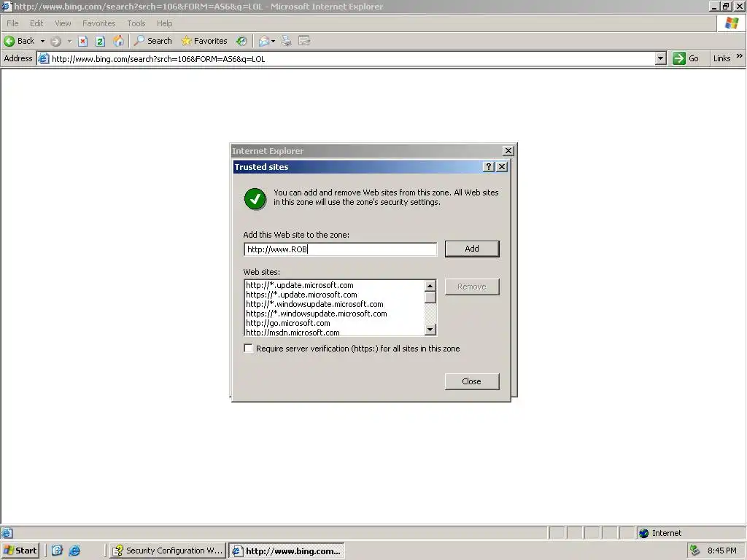Click the IE icon in title bar

(x=6, y=6)
